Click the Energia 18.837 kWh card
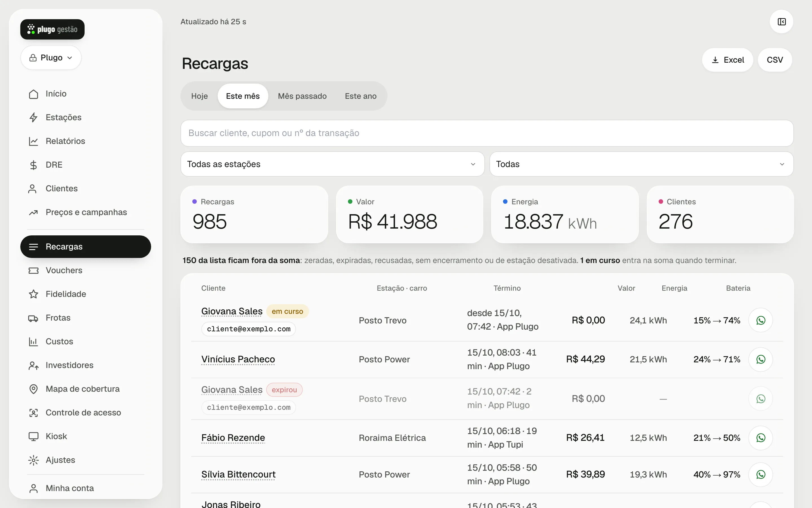 pos(565,214)
